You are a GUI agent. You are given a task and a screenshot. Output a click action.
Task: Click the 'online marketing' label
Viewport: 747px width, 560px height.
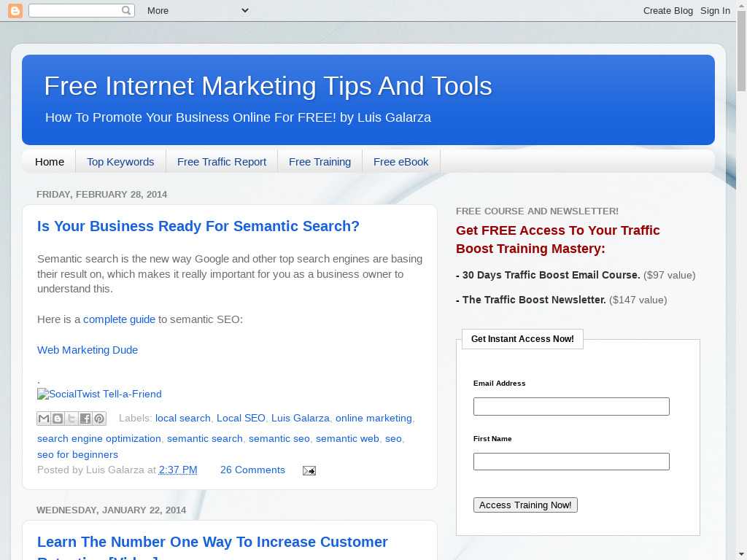coord(373,418)
